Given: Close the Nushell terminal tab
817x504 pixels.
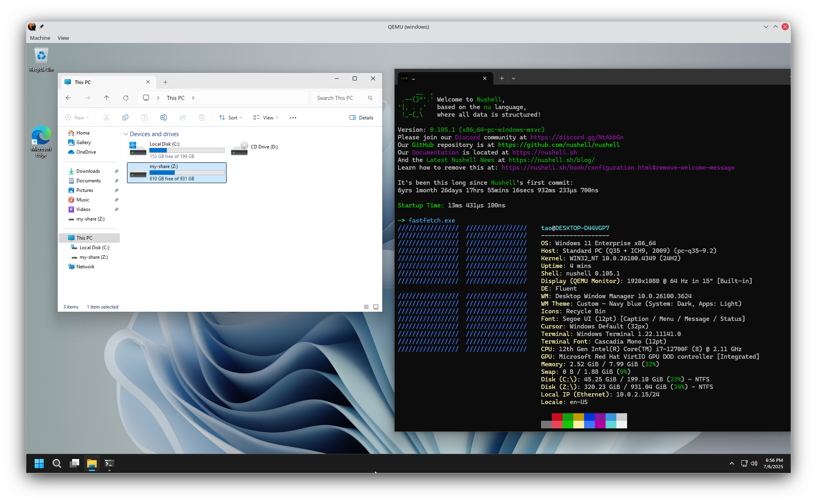Looking at the screenshot, I should 485,78.
